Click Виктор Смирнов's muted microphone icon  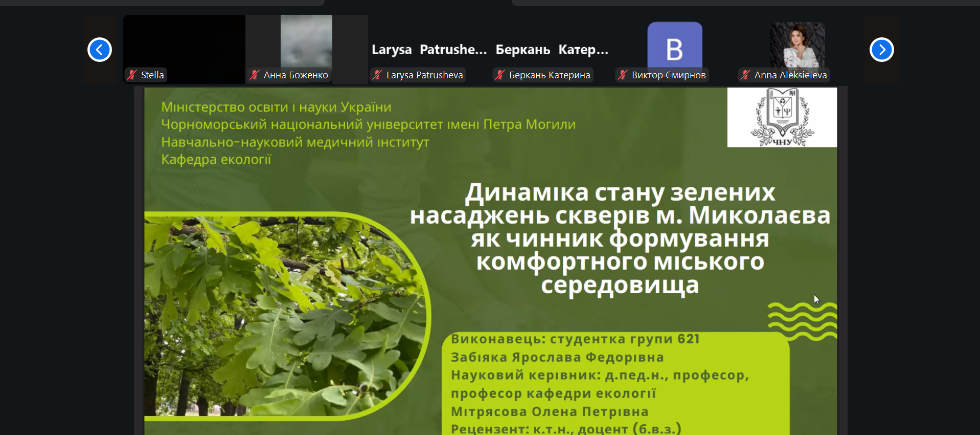pyautogui.click(x=623, y=75)
